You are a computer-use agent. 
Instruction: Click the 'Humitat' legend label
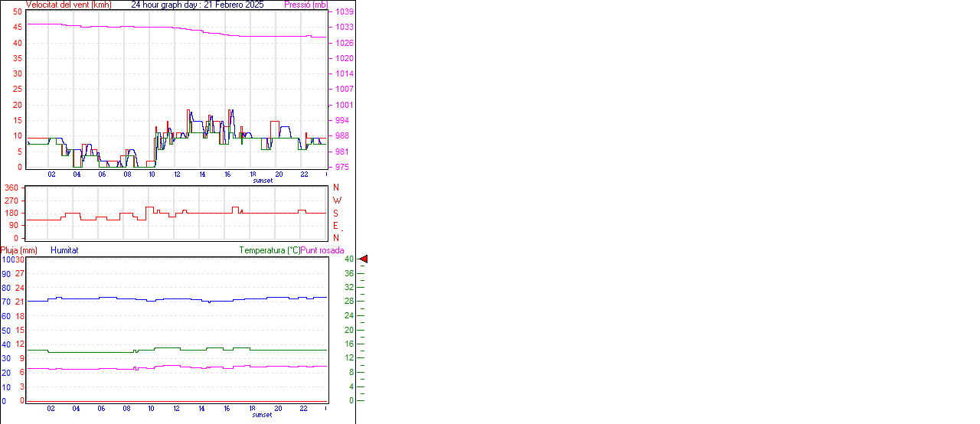tap(64, 250)
